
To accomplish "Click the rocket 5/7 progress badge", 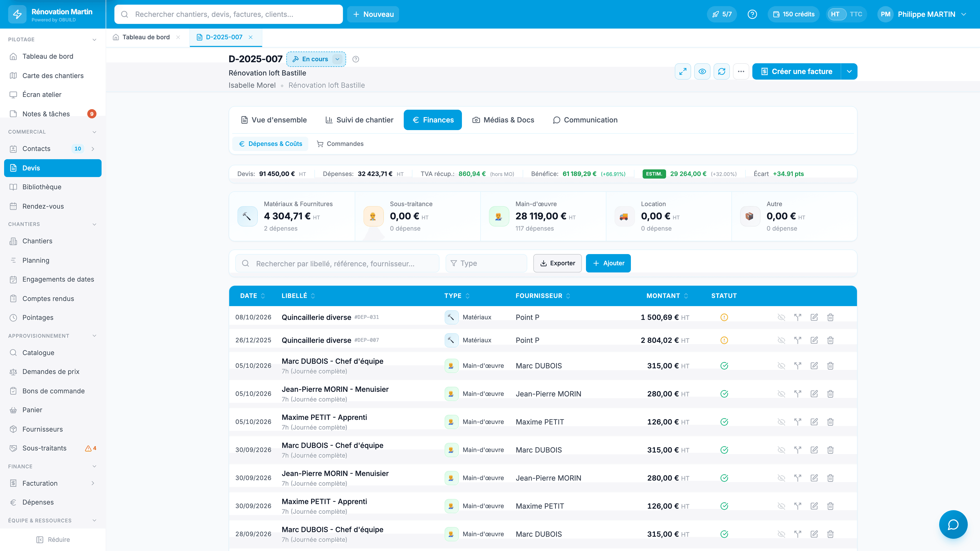I will (x=722, y=14).
